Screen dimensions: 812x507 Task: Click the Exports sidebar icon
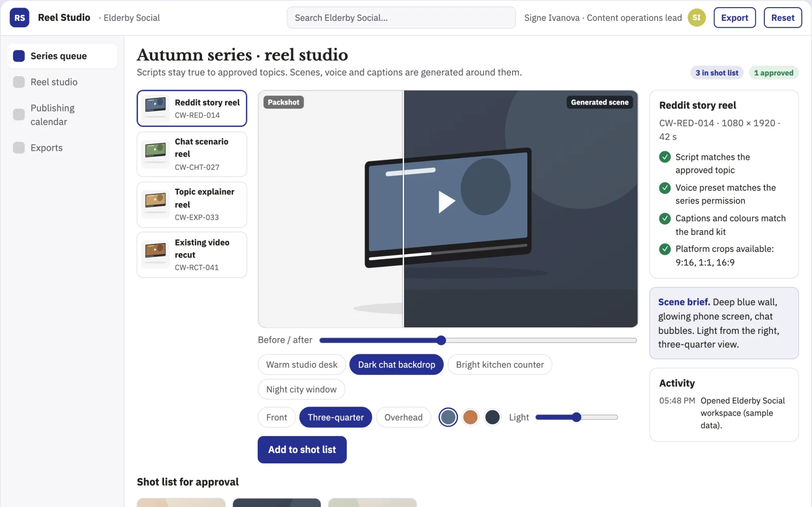tap(19, 148)
